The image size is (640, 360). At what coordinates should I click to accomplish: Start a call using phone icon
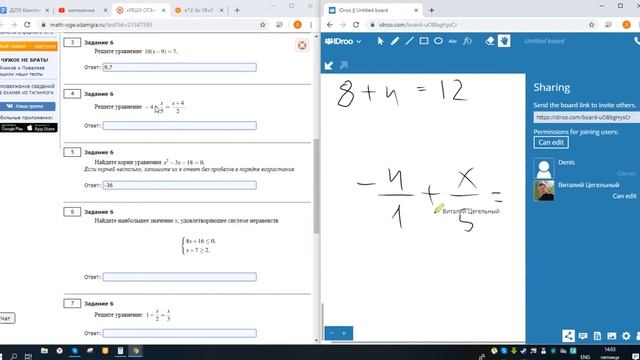637,41
